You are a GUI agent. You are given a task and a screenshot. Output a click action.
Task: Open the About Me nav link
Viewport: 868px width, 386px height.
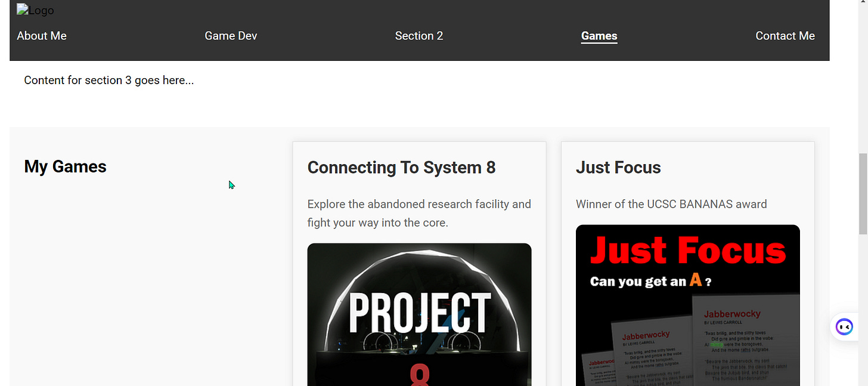pos(42,36)
